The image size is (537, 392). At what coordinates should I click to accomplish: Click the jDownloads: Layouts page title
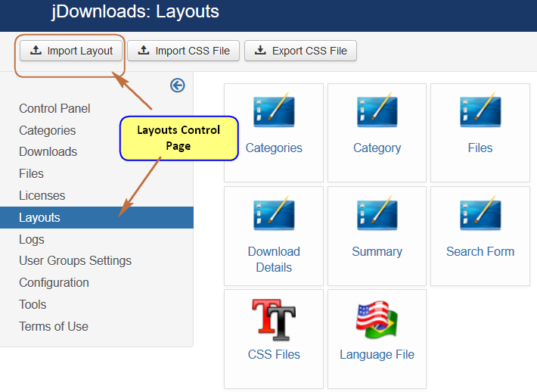tap(135, 11)
